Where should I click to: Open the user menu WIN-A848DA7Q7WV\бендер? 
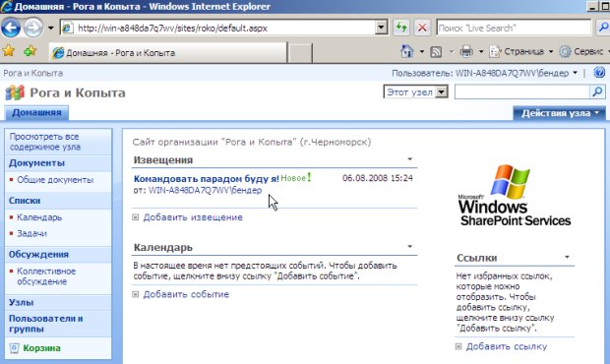tap(485, 73)
